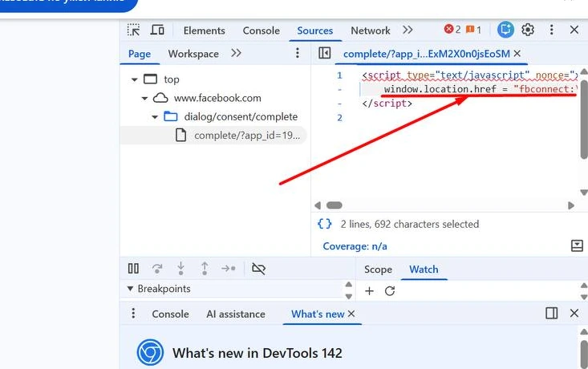Click the horizontal scrollbar thumb in editor
Image resolution: width=588 pixels, height=369 pixels.
335,205
